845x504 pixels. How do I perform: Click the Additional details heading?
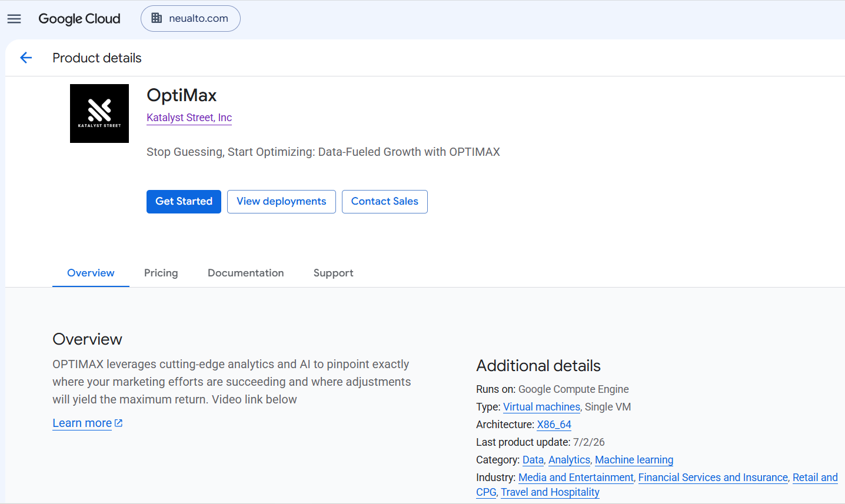[538, 366]
